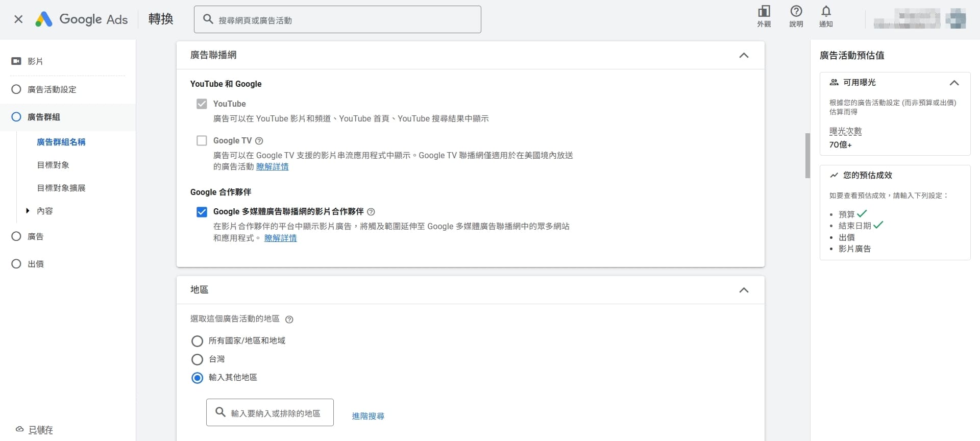Click the 輸入要納入或排除的地區 input
This screenshot has height=441, width=980.
270,412
